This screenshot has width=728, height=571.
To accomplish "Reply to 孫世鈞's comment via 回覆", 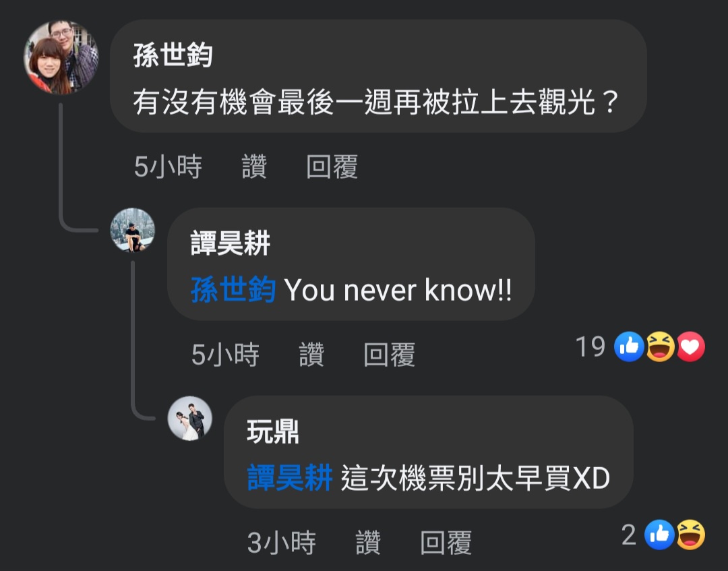I will pos(332,167).
